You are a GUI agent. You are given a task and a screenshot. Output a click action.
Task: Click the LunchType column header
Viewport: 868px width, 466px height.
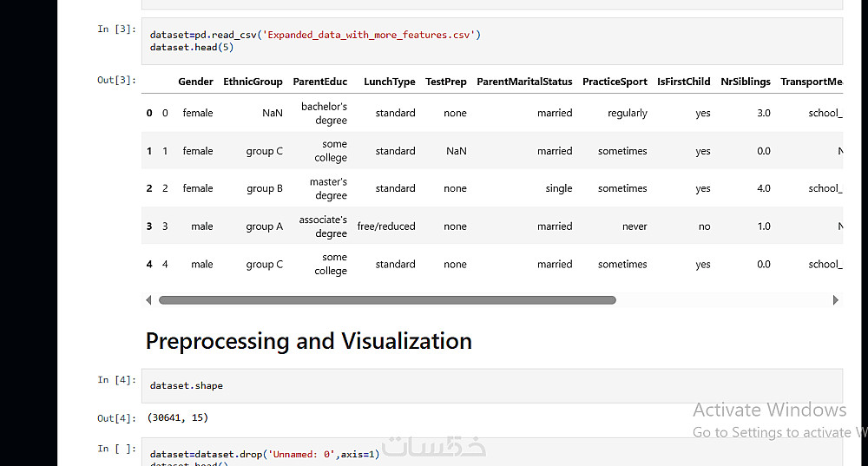(389, 82)
